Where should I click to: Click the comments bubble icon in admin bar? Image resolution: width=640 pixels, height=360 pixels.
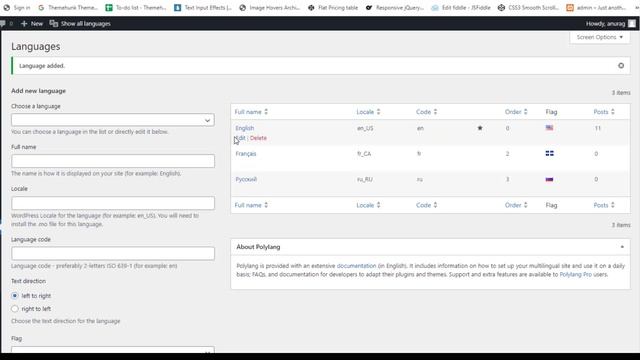[3, 24]
